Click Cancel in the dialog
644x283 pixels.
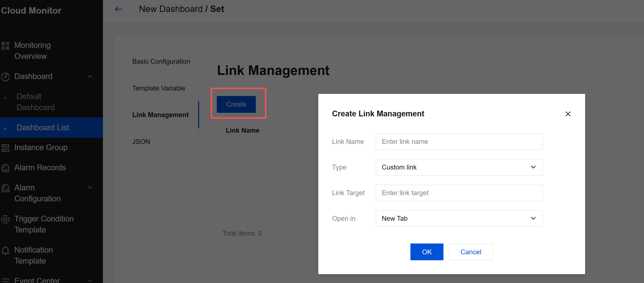click(x=471, y=252)
